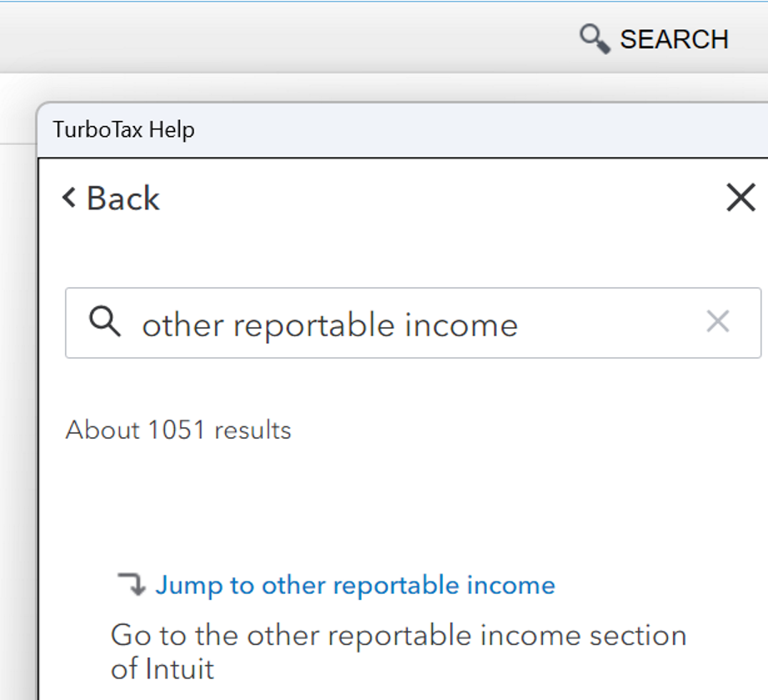
Task: Go back using the Back text
Action: tap(123, 199)
